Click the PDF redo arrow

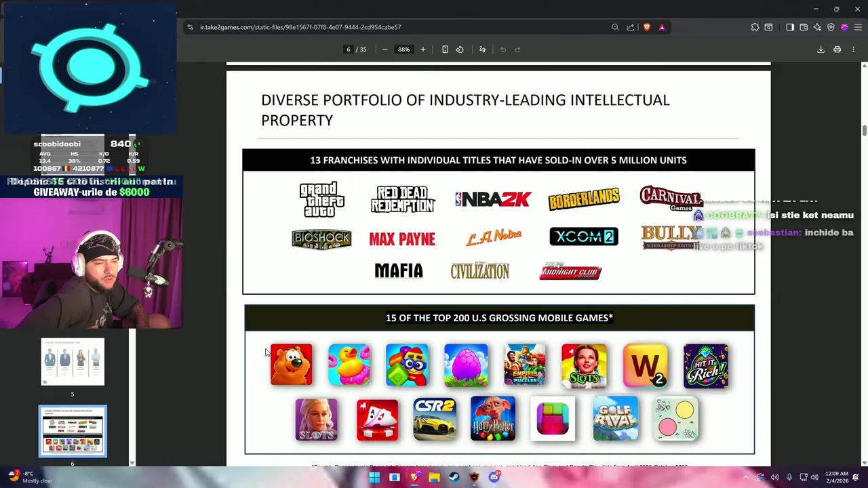517,49
